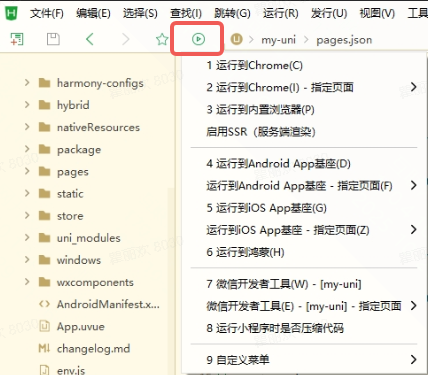Go back with the left arrow icon
The height and width of the screenshot is (375, 428).
90,39
